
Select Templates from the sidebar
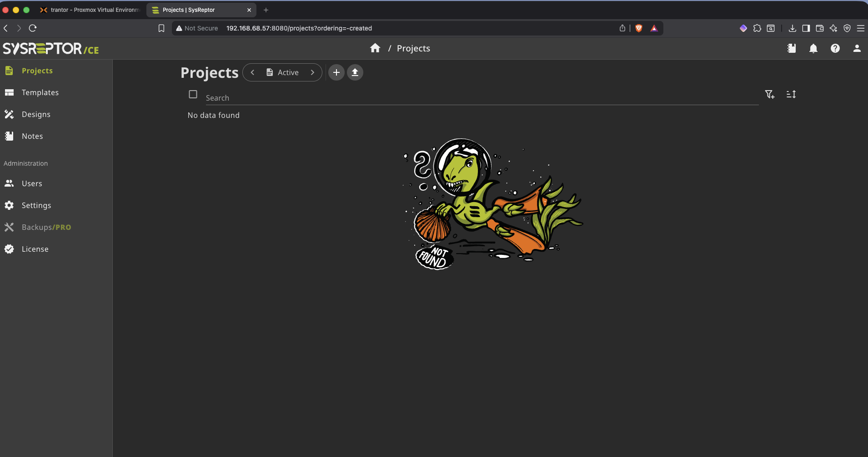[x=40, y=92]
